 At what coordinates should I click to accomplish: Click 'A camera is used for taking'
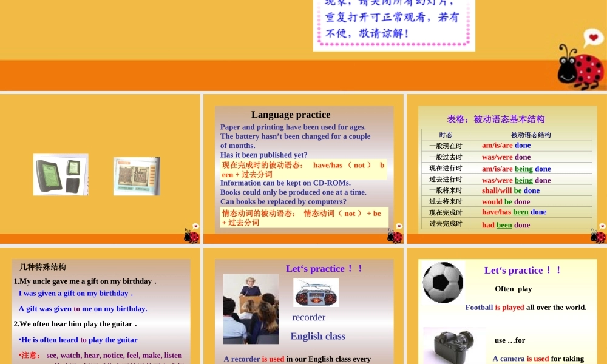tap(538, 359)
